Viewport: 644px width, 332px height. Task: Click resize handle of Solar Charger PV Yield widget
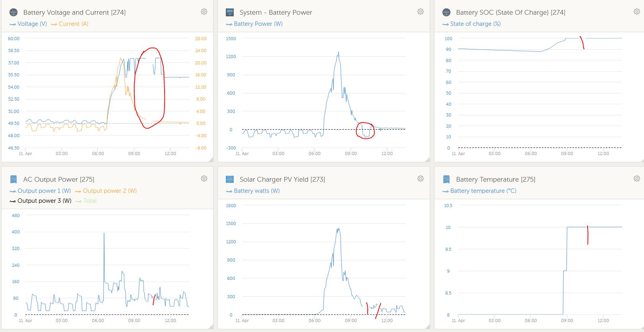[427, 326]
